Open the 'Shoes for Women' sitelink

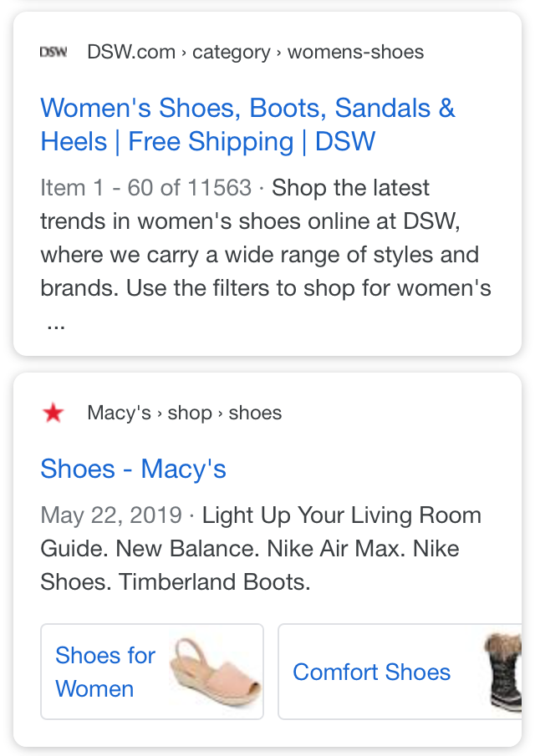152,672
